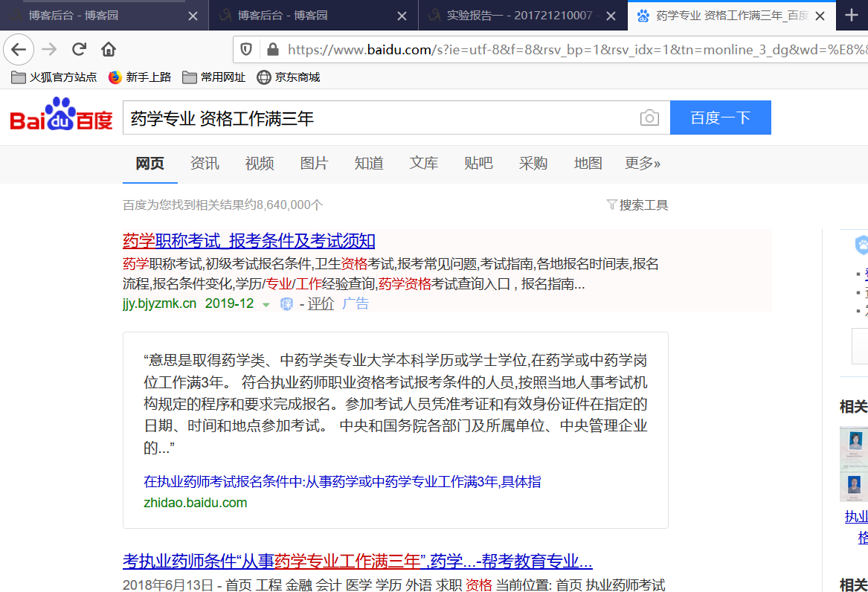Viewport: 868px width, 592px height.
Task: Close the second 博客后台 - 博客园 tab
Action: coord(402,16)
